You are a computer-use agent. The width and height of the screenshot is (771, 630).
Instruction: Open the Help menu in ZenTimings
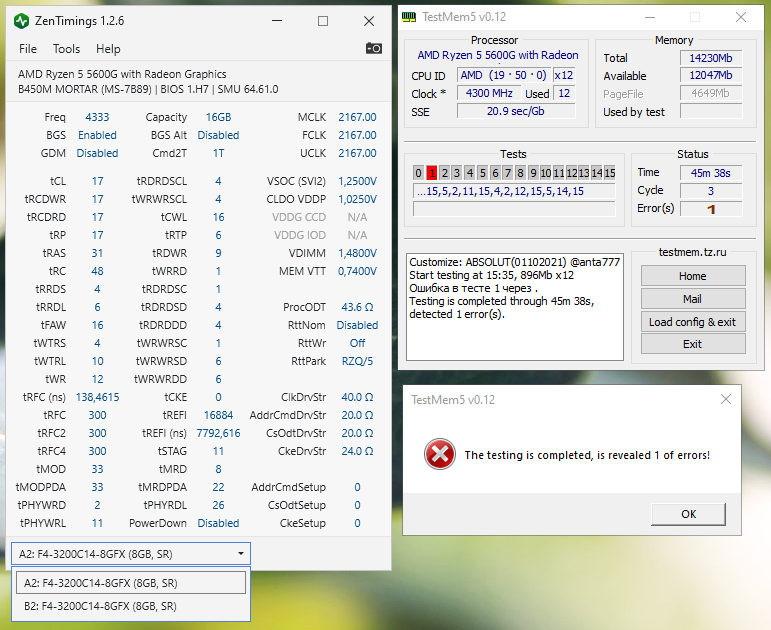(108, 49)
